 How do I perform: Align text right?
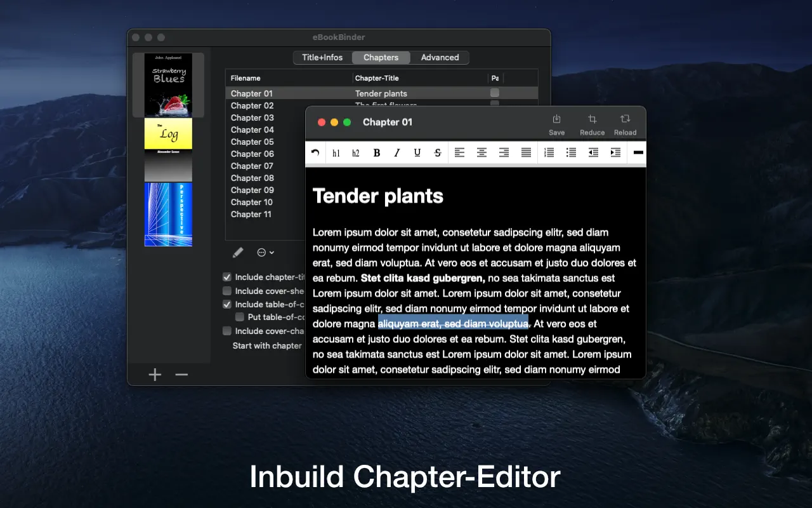[x=504, y=152]
